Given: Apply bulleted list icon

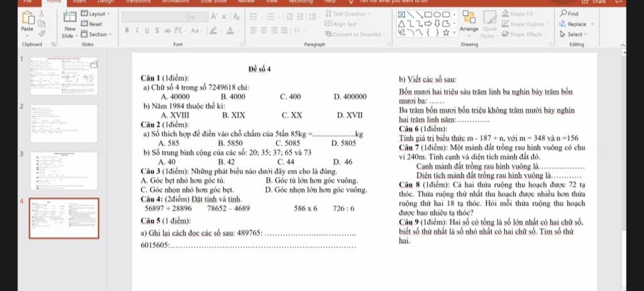Looking at the screenshot, I should point(253,17).
